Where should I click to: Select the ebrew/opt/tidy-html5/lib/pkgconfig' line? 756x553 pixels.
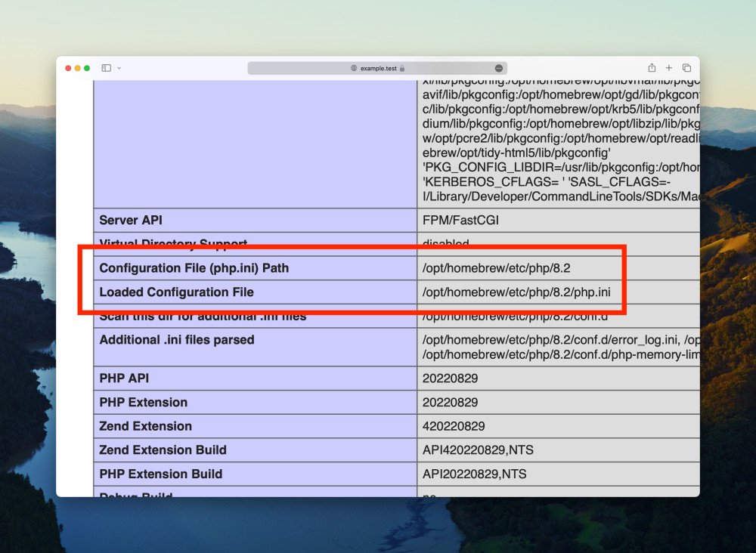[x=517, y=153]
